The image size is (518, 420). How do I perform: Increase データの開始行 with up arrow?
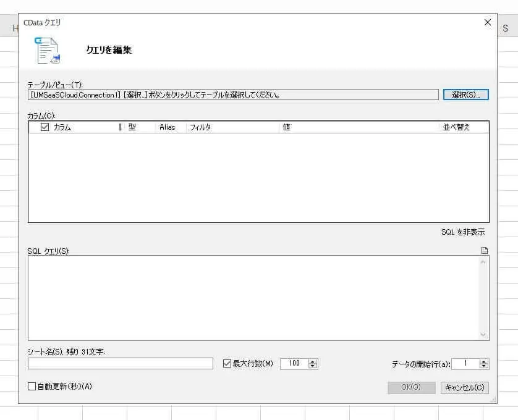[x=483, y=361]
